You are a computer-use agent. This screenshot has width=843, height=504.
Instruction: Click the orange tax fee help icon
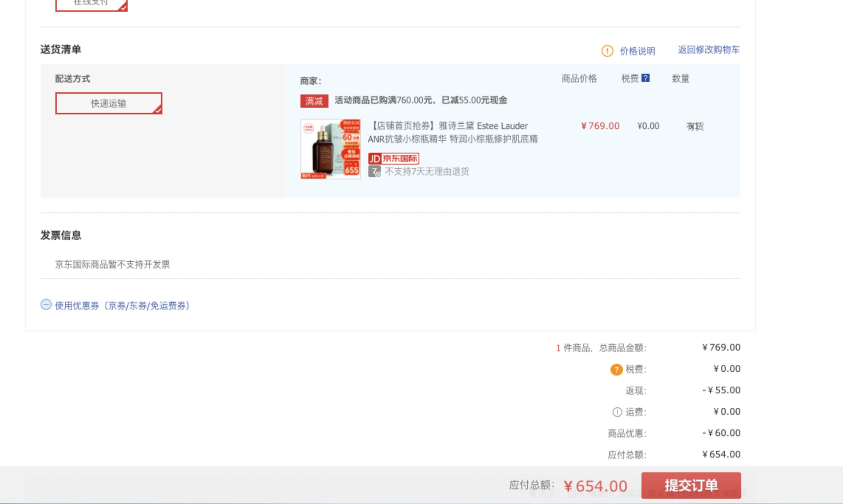pyautogui.click(x=616, y=369)
